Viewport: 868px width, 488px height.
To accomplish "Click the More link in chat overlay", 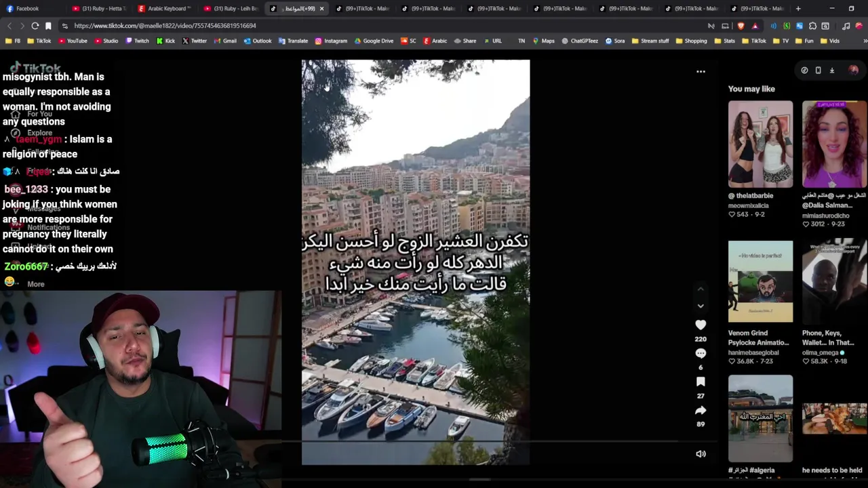I will (36, 284).
